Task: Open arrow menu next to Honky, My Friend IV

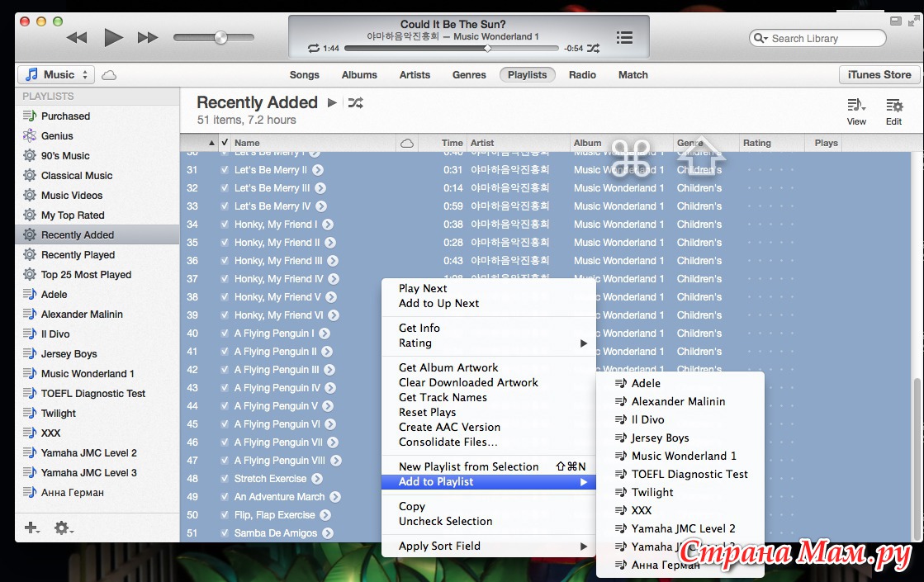Action: tap(334, 279)
